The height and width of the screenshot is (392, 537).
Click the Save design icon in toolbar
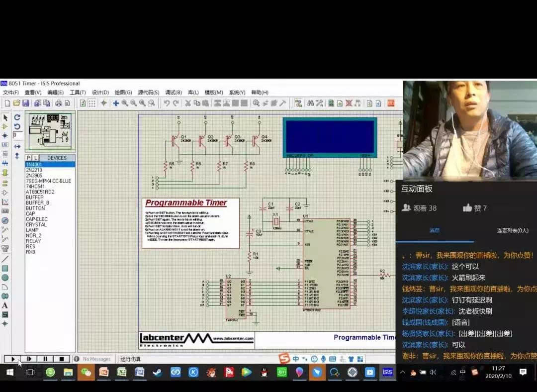tap(25, 103)
